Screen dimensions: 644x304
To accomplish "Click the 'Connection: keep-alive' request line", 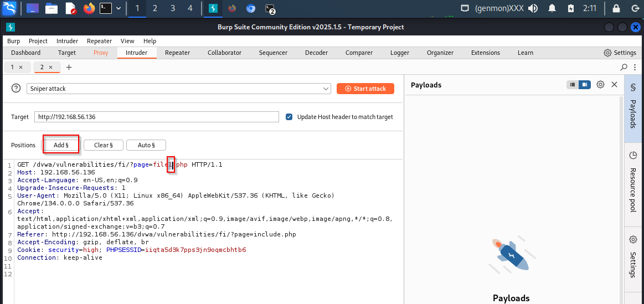I will click(60, 257).
